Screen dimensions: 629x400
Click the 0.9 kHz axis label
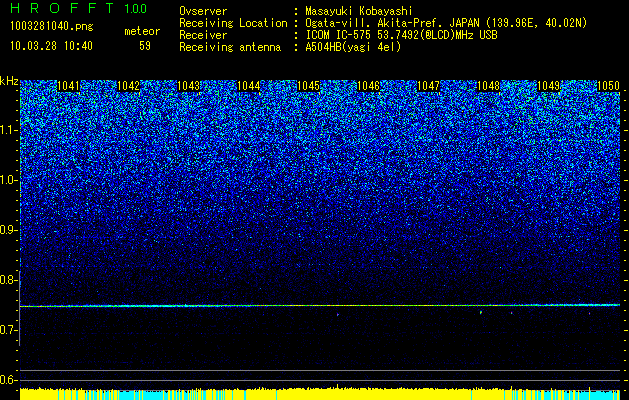[8, 230]
